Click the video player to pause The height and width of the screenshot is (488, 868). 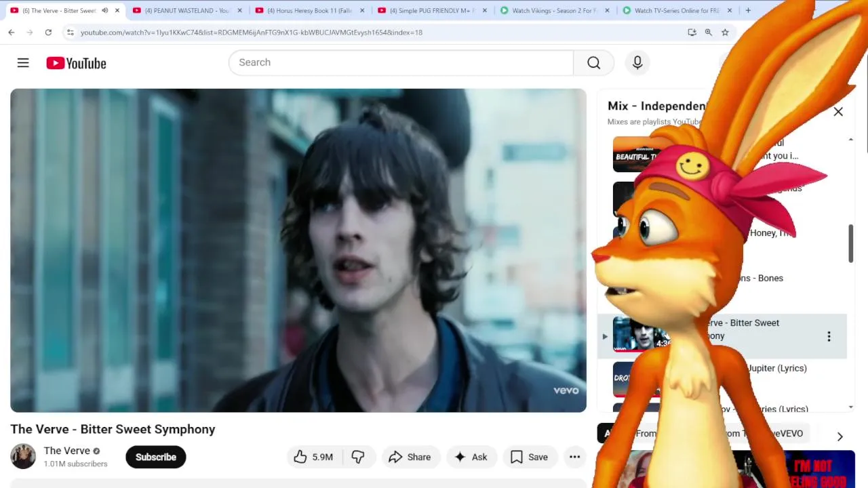click(298, 250)
